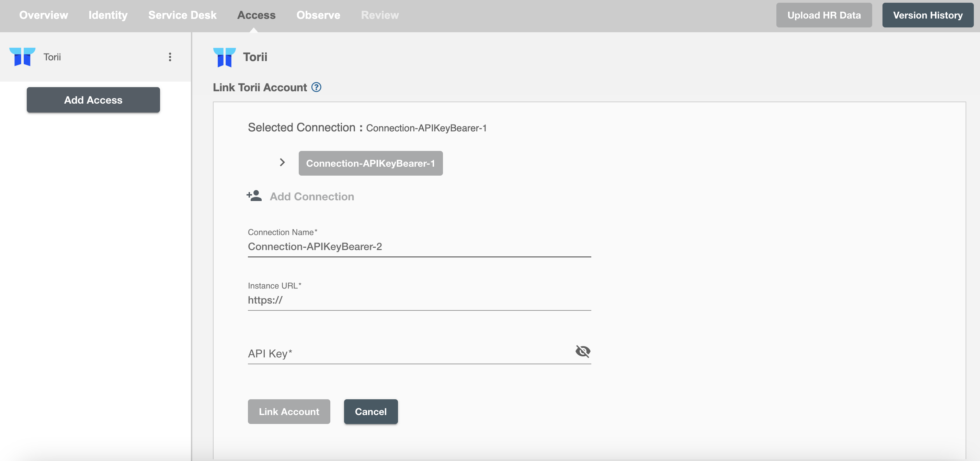Toggle API Key visibility eye icon
The width and height of the screenshot is (980, 461).
tap(582, 351)
